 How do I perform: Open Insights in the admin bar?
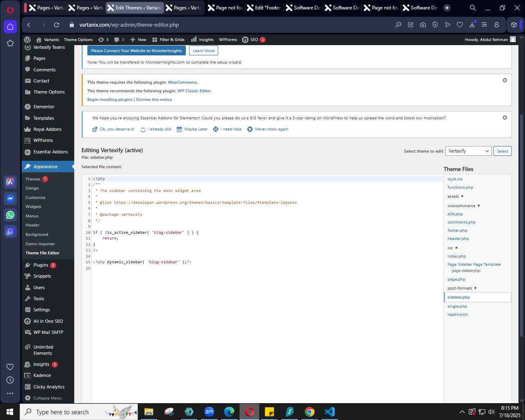pyautogui.click(x=202, y=40)
